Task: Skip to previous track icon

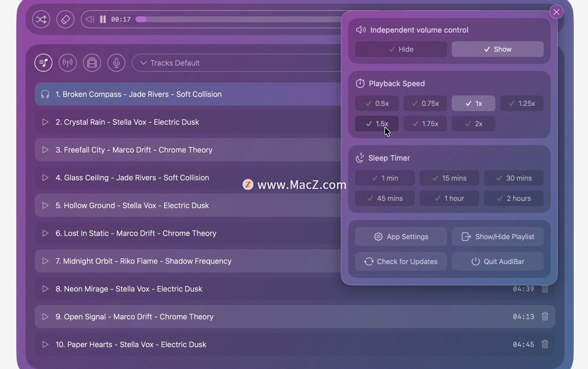Action: 89,19
